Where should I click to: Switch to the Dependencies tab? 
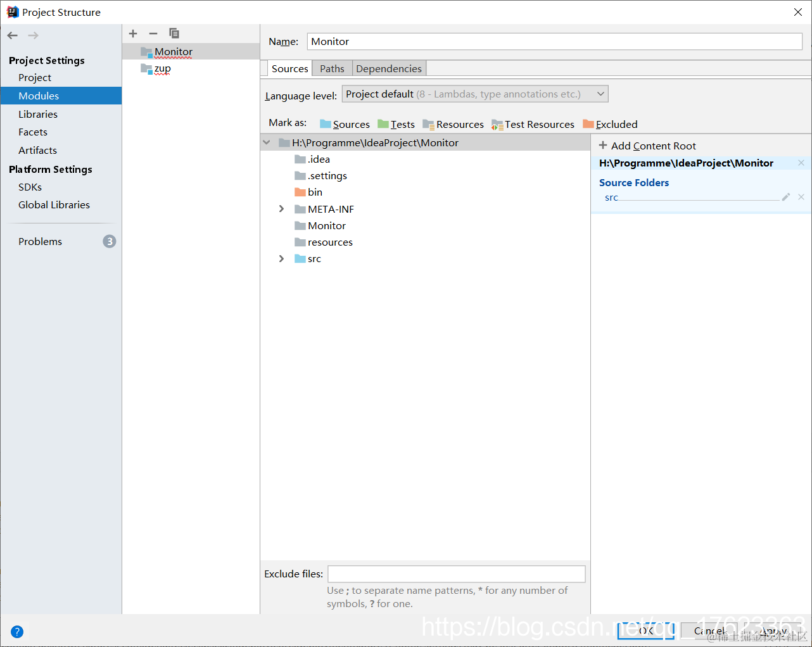(x=389, y=68)
